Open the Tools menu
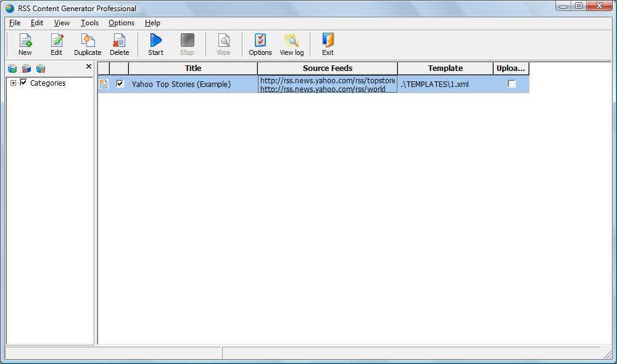The height and width of the screenshot is (364, 617). pos(89,23)
